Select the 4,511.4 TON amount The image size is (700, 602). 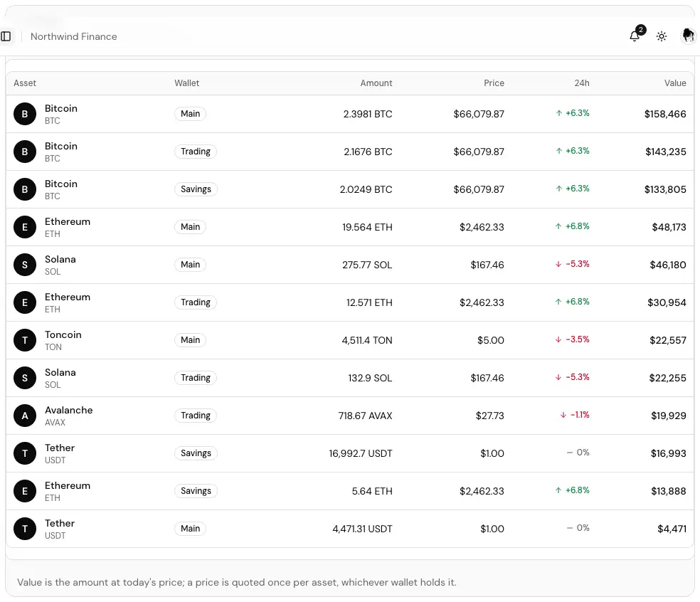click(367, 341)
